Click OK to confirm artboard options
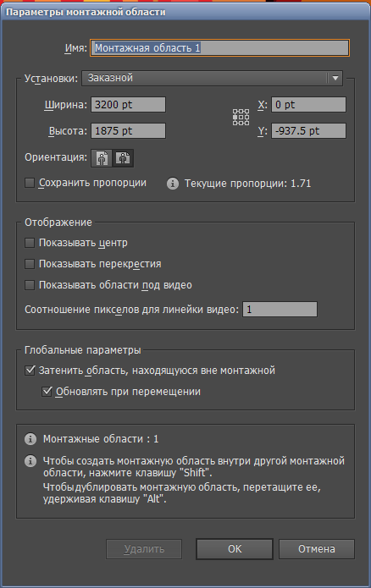The height and width of the screenshot is (588, 371). 235,549
